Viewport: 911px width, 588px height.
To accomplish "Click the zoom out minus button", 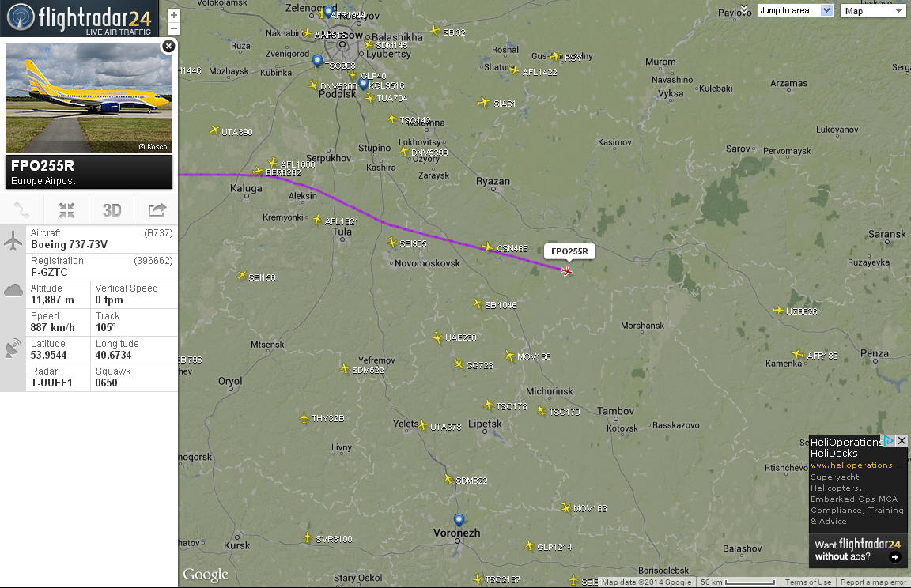I will click(173, 28).
